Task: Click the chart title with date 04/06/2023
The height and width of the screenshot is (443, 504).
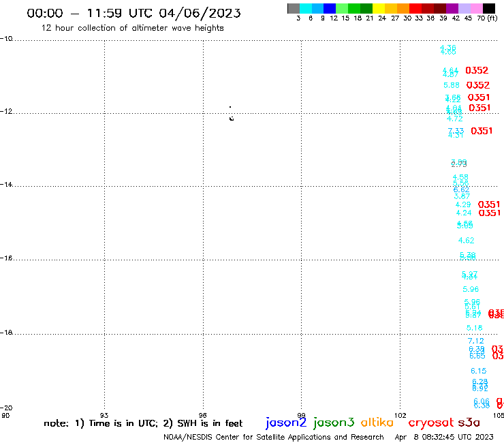Action: [133, 14]
